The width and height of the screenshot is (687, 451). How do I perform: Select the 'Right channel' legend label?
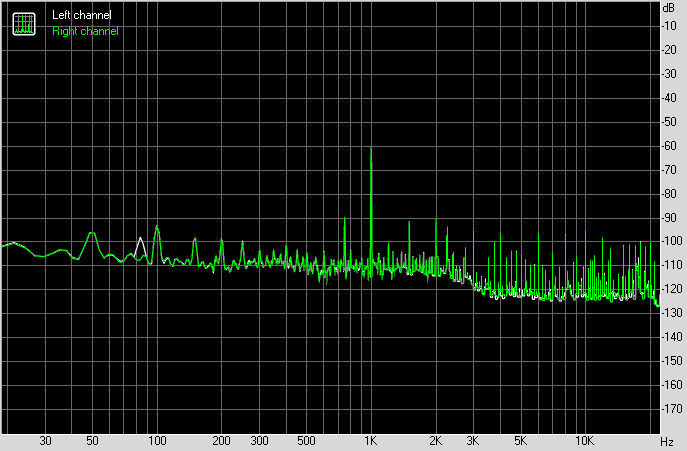pos(85,31)
